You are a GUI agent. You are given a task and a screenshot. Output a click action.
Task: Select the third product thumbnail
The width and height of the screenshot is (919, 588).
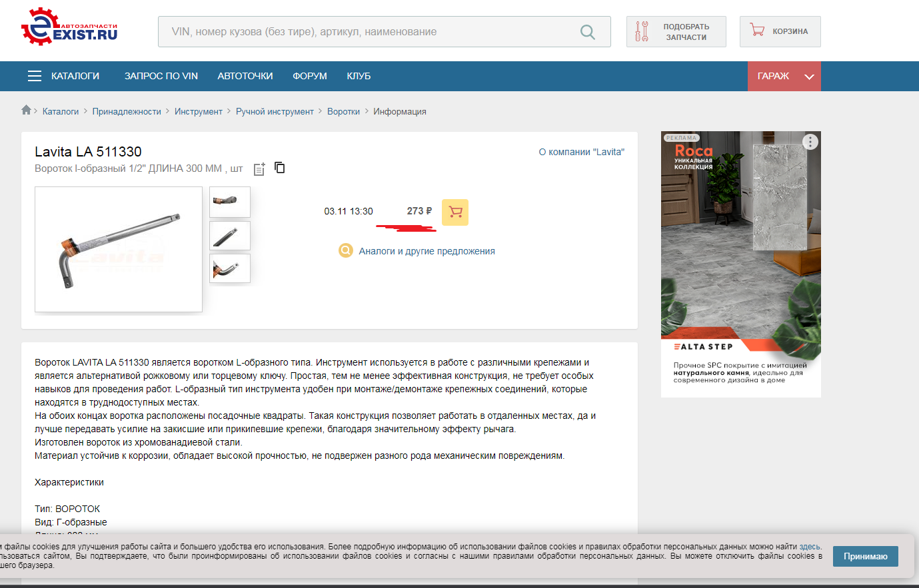[230, 268]
